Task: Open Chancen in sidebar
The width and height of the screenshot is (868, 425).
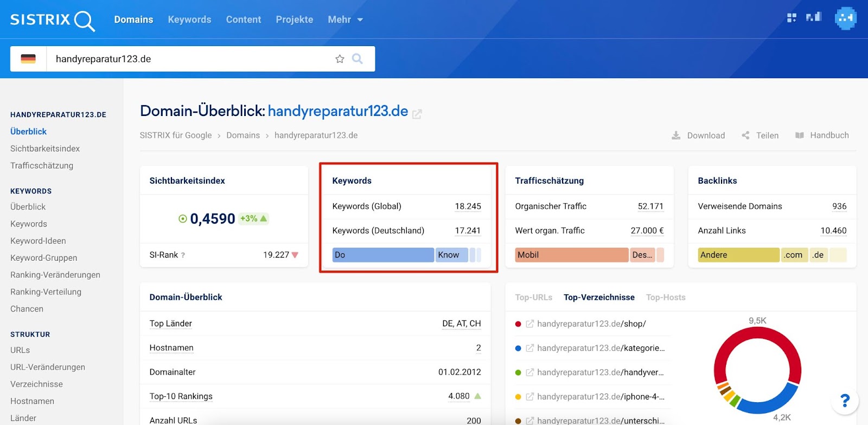Action: [x=27, y=309]
